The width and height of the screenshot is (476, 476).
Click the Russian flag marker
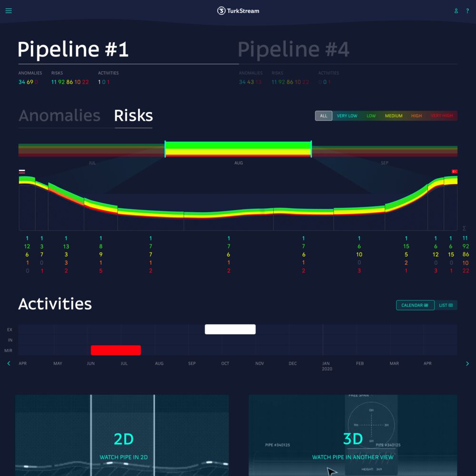coord(22,171)
